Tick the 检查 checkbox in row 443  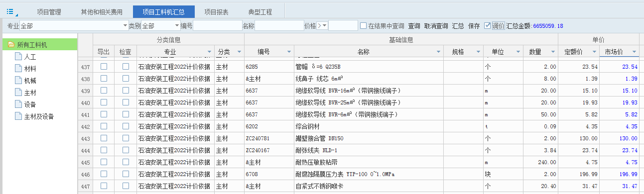tap(126, 138)
